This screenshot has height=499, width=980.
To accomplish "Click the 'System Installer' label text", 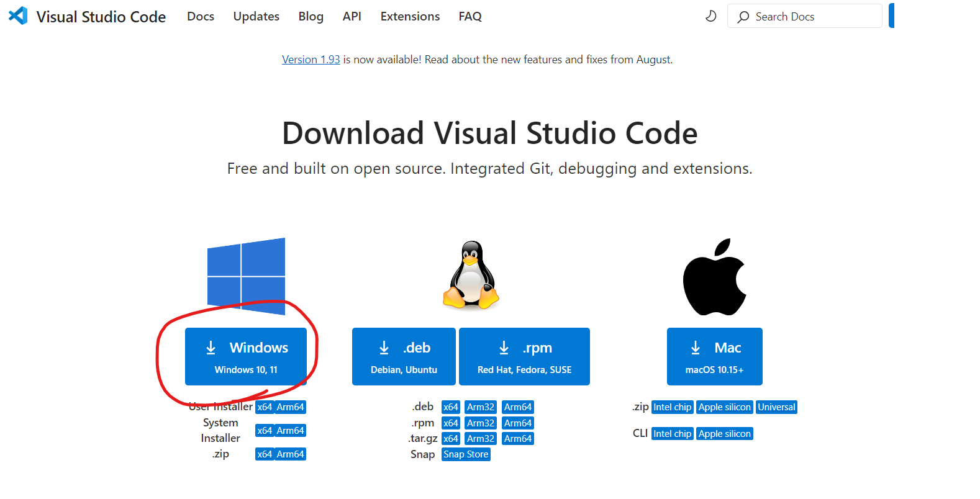I will coord(220,431).
